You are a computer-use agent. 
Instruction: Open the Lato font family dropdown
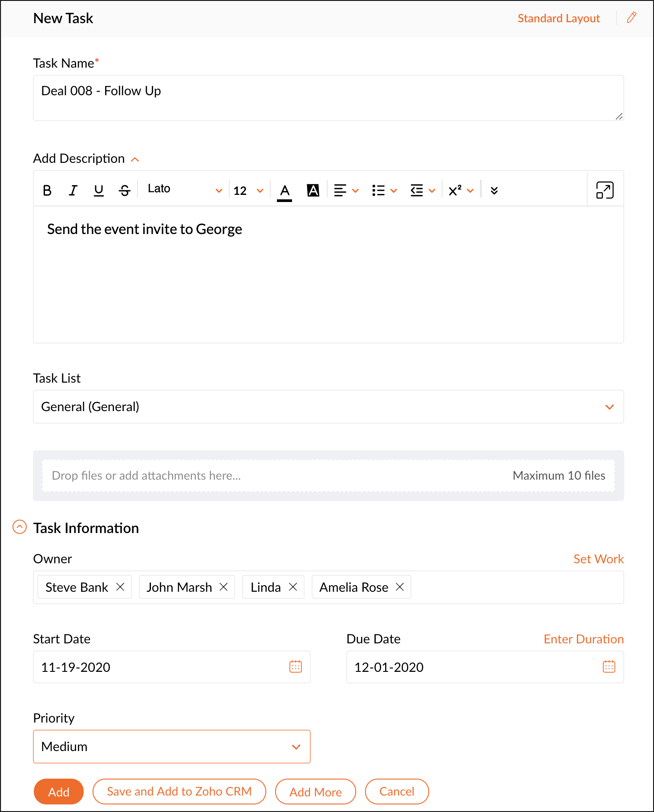184,190
